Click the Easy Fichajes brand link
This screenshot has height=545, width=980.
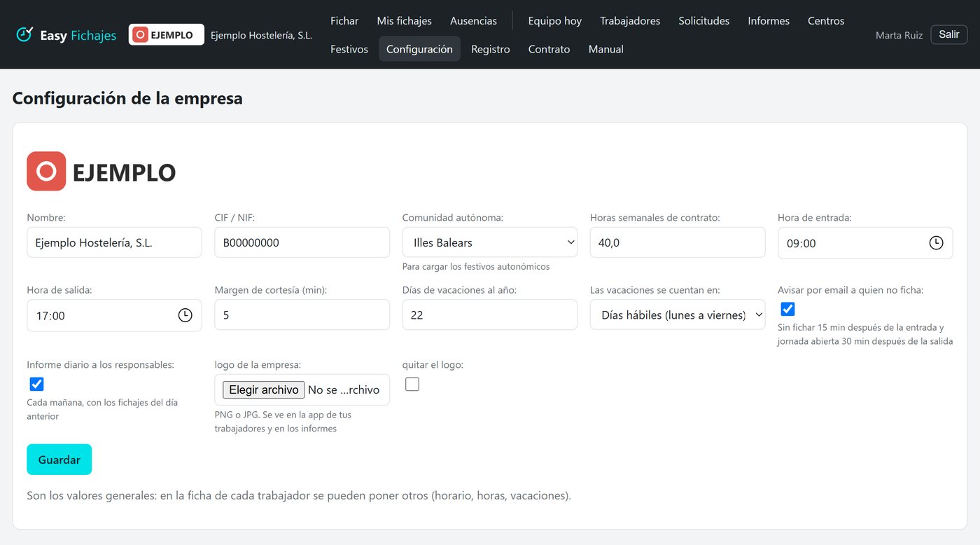(x=66, y=34)
